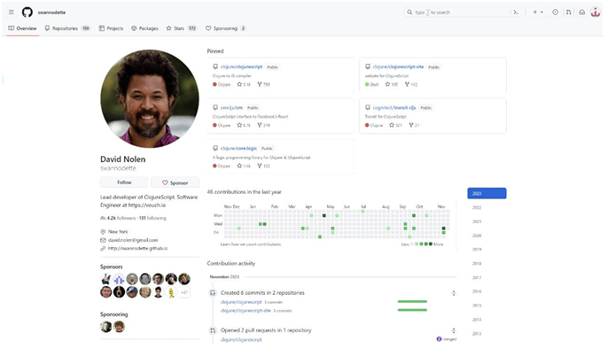The height and width of the screenshot is (364, 608).
Task: Open the Stars tab
Action: click(x=181, y=28)
